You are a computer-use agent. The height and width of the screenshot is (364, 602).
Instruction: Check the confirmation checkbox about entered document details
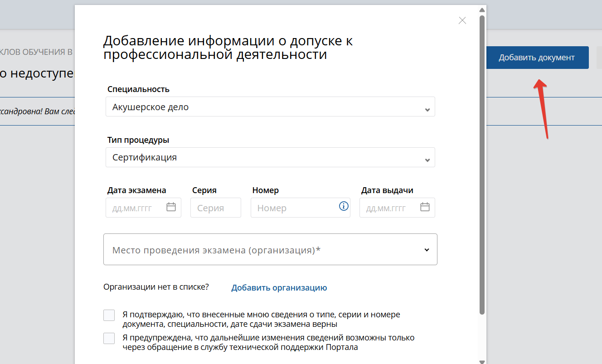point(109,315)
